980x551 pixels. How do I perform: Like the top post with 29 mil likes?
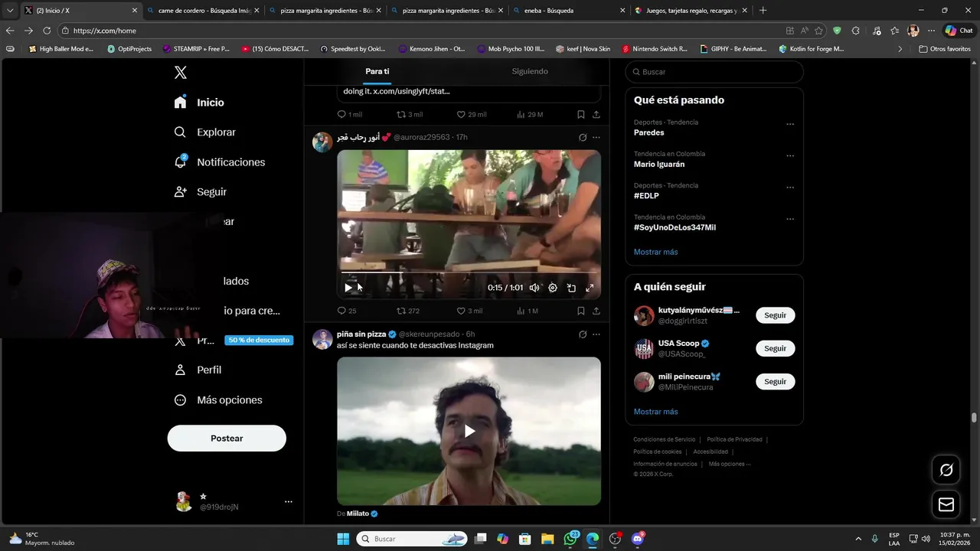[x=472, y=114]
